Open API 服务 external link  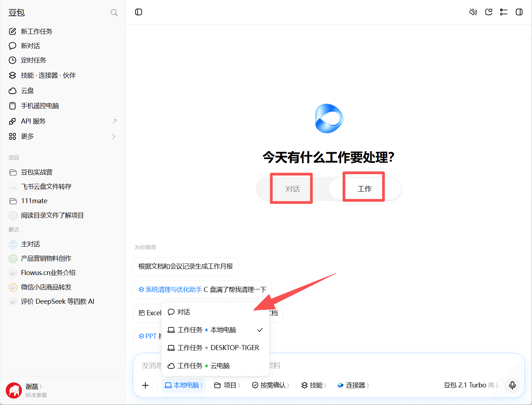click(63, 121)
